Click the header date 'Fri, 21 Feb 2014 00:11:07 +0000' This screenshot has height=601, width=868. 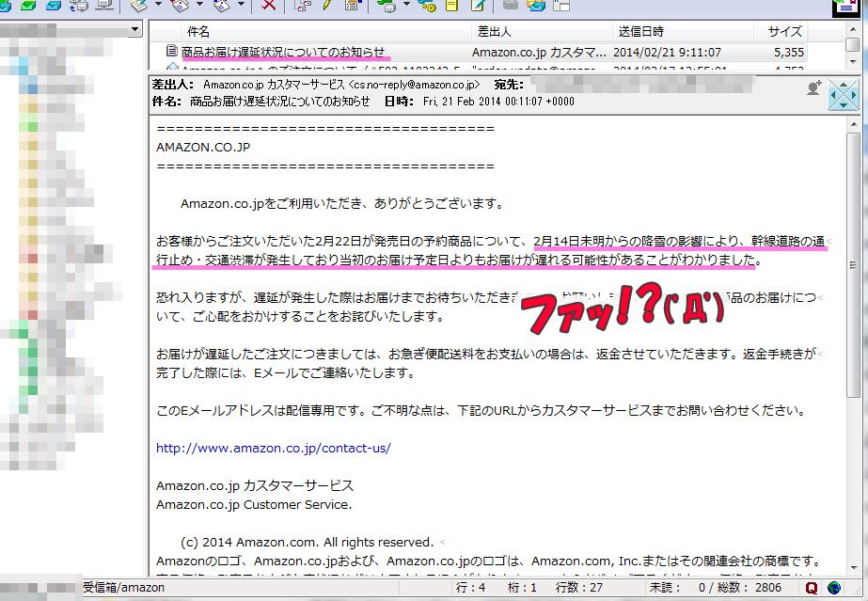coord(498,102)
